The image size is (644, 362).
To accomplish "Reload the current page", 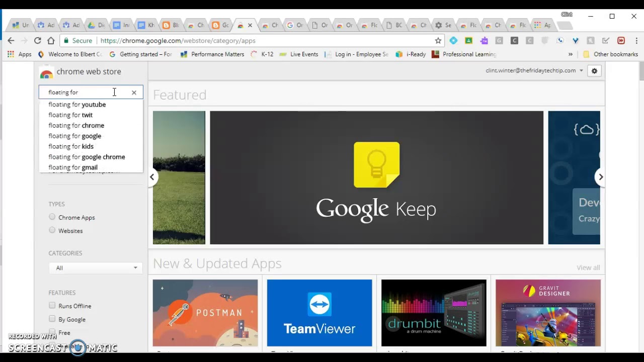I will click(38, 41).
